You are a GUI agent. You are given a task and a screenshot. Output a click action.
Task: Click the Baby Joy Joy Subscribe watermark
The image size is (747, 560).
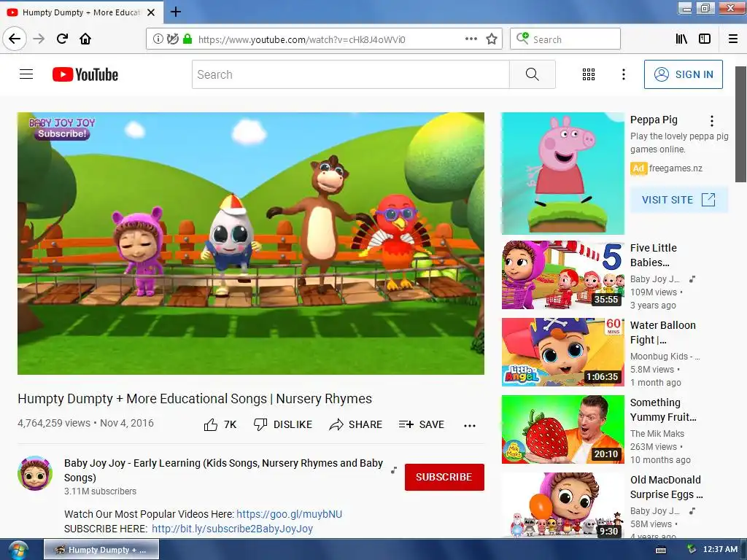coord(63,128)
